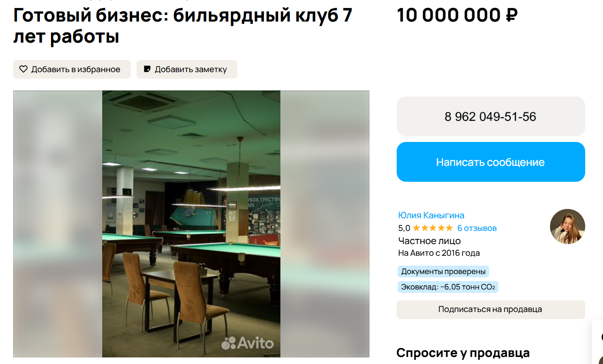The height and width of the screenshot is (364, 603).
Task: Click the Добавить заметку button
Action: (187, 69)
